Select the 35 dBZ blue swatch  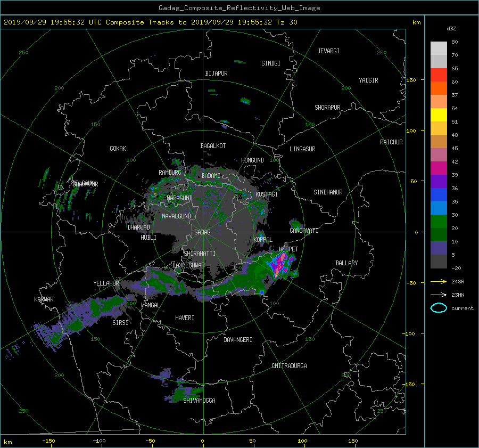tap(439, 208)
